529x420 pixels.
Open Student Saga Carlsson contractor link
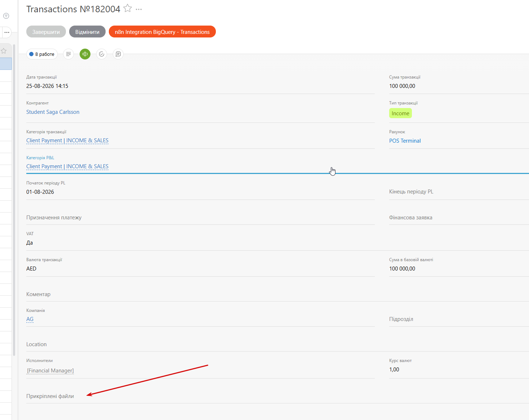[53, 112]
